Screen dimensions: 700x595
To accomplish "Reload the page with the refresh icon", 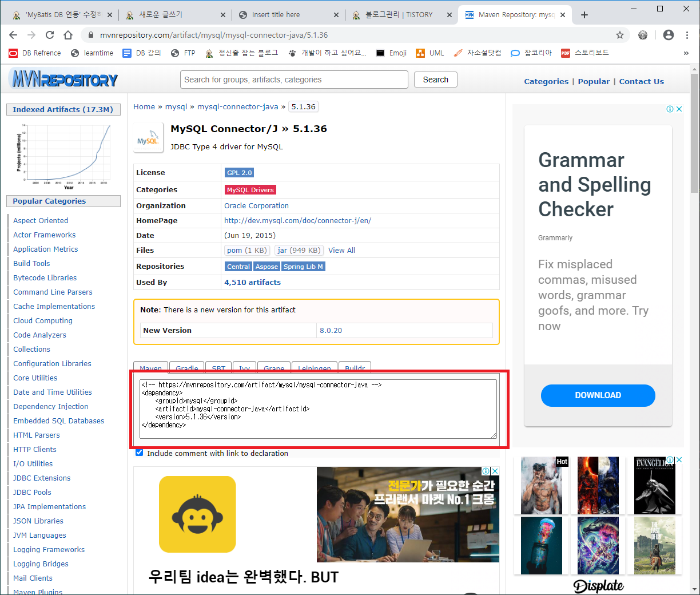I will [50, 35].
